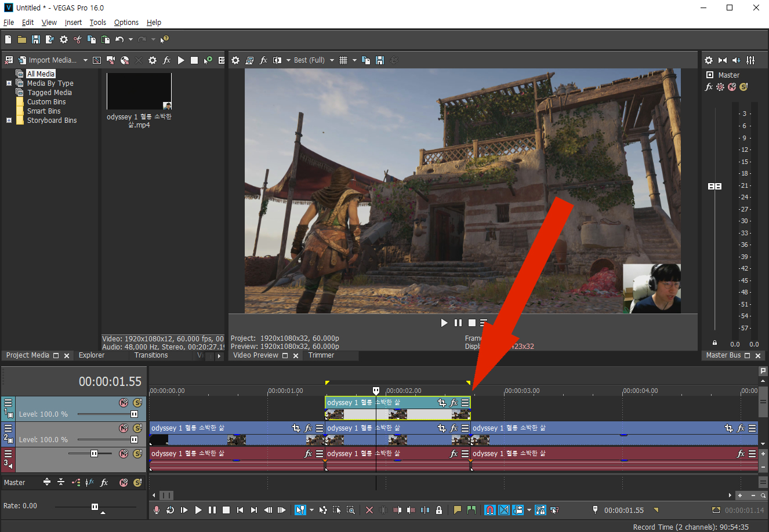Open Video Output FX in preview toolbar
The width and height of the screenshot is (769, 532).
[263, 60]
